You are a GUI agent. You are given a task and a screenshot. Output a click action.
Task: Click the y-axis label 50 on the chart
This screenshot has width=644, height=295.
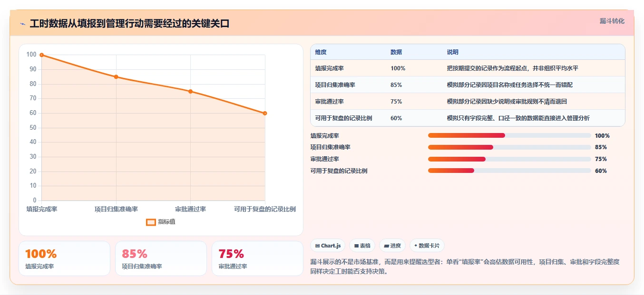click(33, 128)
